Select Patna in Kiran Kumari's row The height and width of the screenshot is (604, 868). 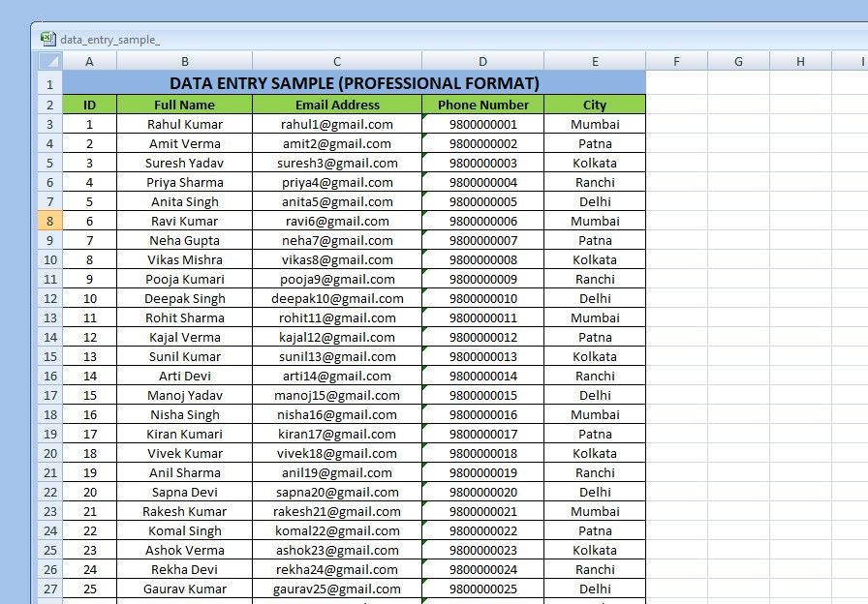(x=595, y=434)
